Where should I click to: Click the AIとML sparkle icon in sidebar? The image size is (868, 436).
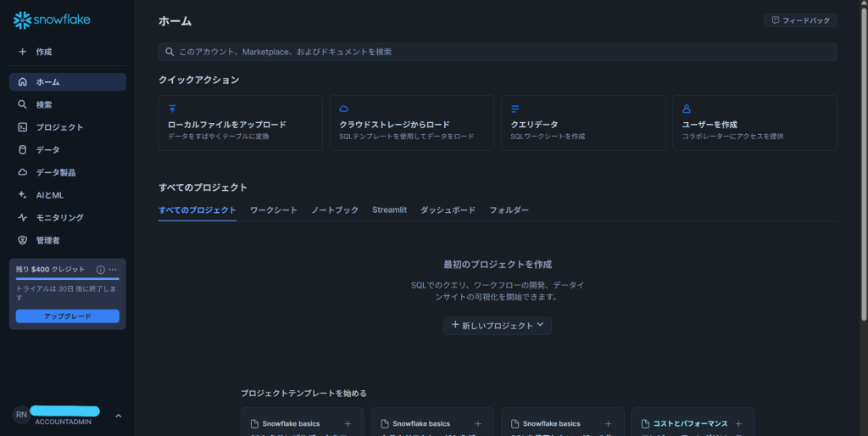click(x=22, y=195)
